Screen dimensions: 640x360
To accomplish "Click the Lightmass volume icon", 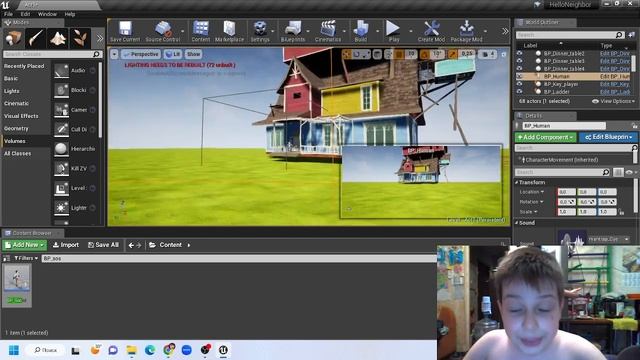I will point(61,208).
